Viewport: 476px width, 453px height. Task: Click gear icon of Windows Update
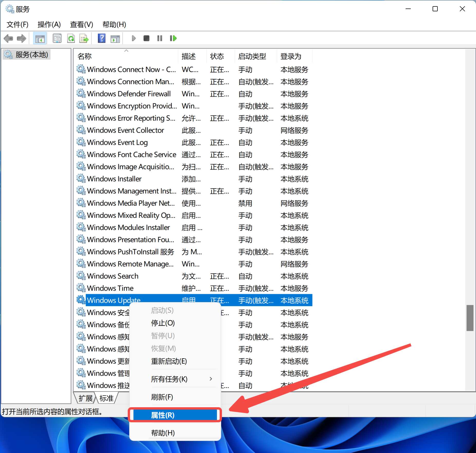click(81, 300)
